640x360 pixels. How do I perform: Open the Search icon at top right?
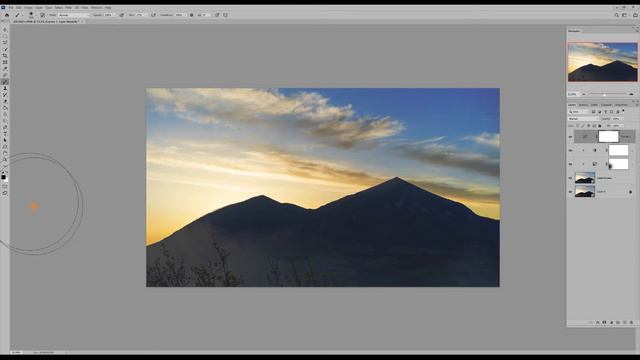(617, 15)
